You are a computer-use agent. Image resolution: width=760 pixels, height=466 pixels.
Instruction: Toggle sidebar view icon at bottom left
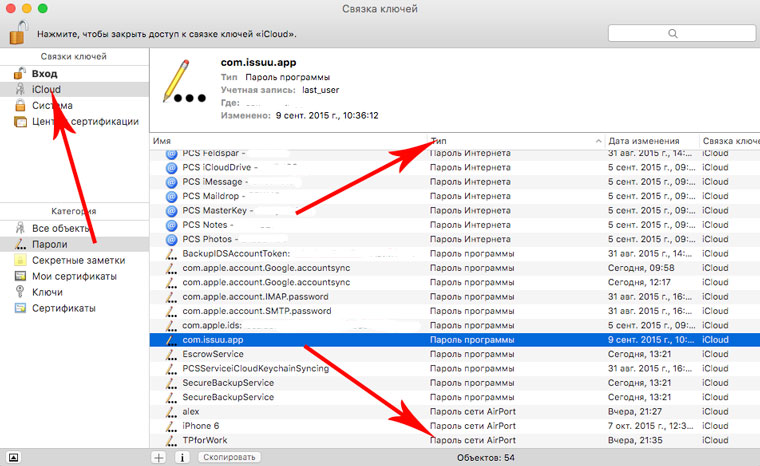pos(14,457)
